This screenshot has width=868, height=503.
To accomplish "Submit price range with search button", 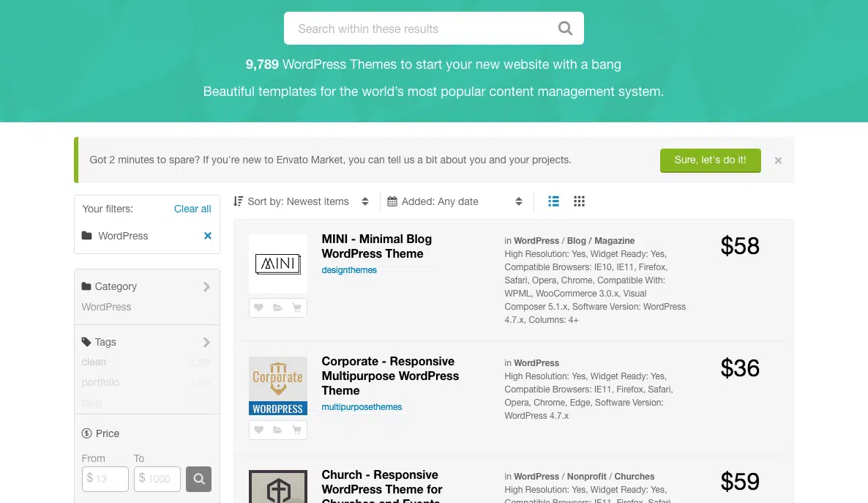I will tap(198, 479).
